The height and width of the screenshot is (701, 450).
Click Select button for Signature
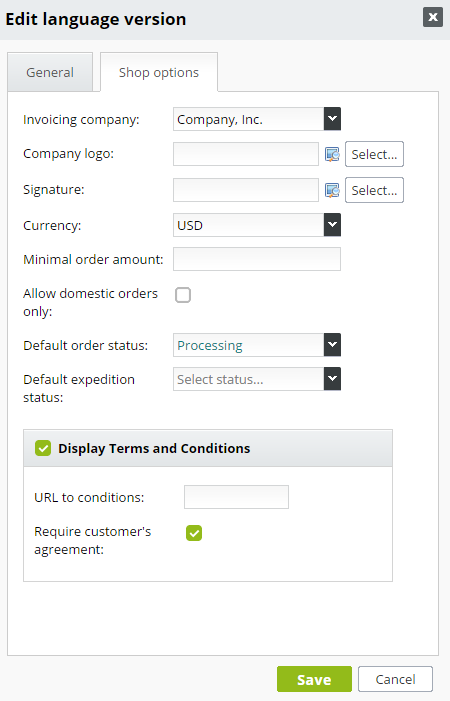click(x=374, y=190)
